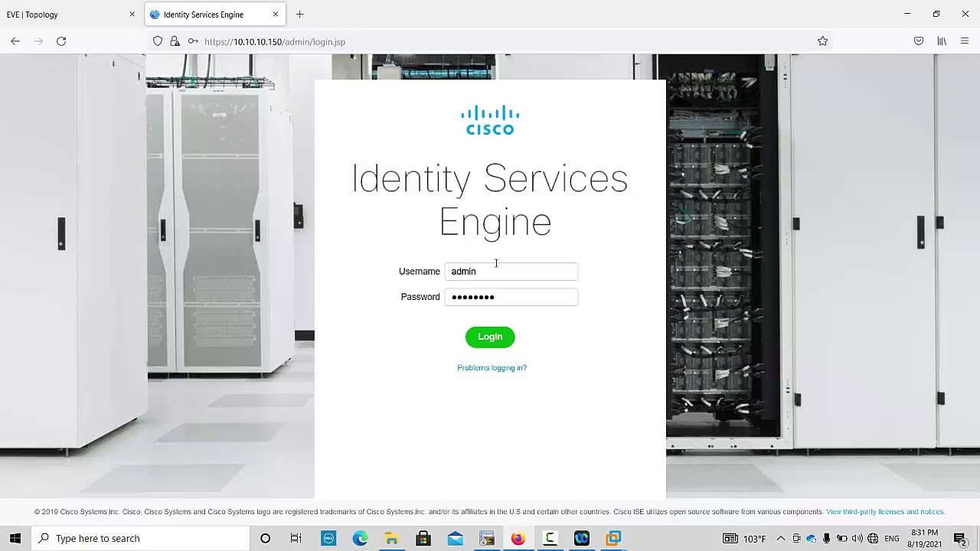Open the Firefox library icon
Viewport: 980px width, 551px height.
pyautogui.click(x=942, y=41)
